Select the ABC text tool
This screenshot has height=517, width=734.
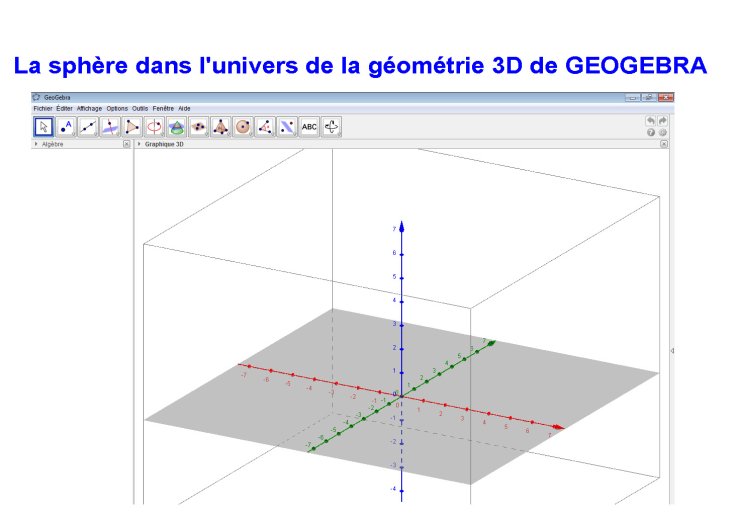coord(309,127)
